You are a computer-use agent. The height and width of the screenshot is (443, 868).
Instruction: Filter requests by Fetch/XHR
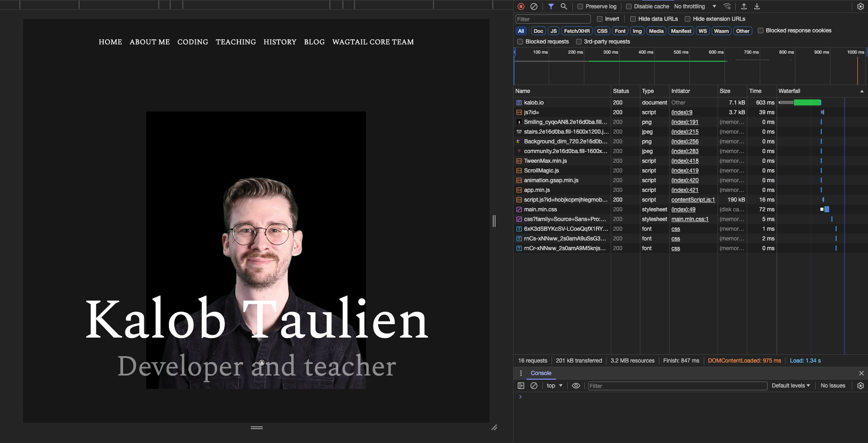tap(577, 31)
